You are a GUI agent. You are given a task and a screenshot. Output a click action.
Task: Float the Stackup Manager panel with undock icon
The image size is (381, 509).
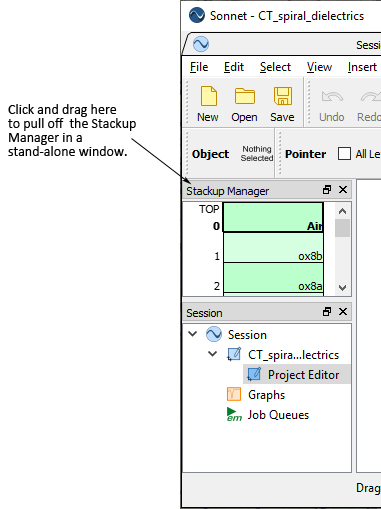(x=327, y=190)
